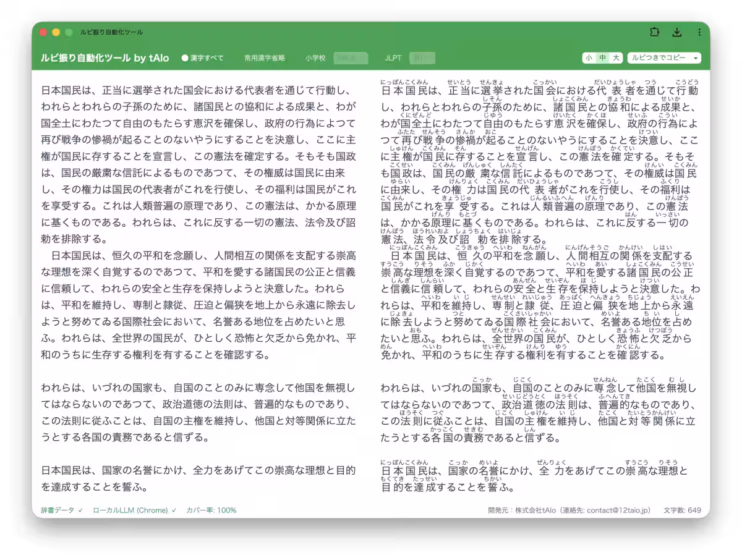Minimize the window with the yellow button
Screen dimensions: 742x560
pyautogui.click(x=56, y=32)
